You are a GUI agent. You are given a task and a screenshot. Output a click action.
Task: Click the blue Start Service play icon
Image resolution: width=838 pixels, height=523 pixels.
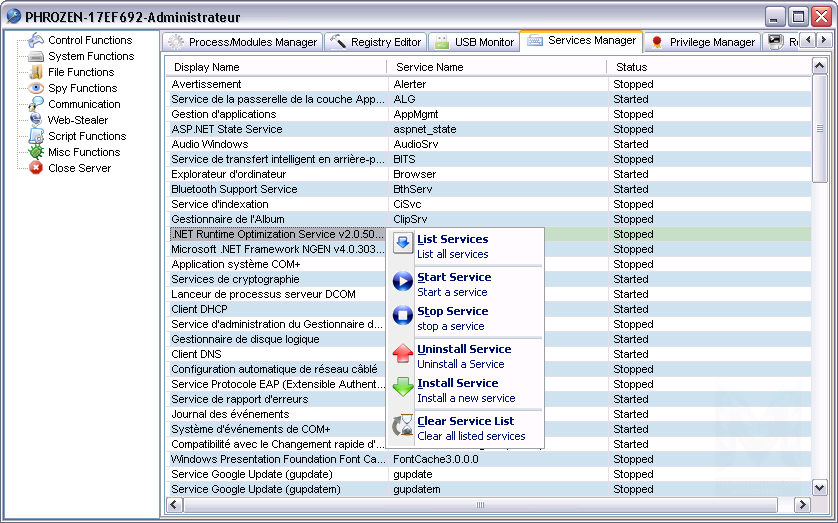pyautogui.click(x=402, y=283)
